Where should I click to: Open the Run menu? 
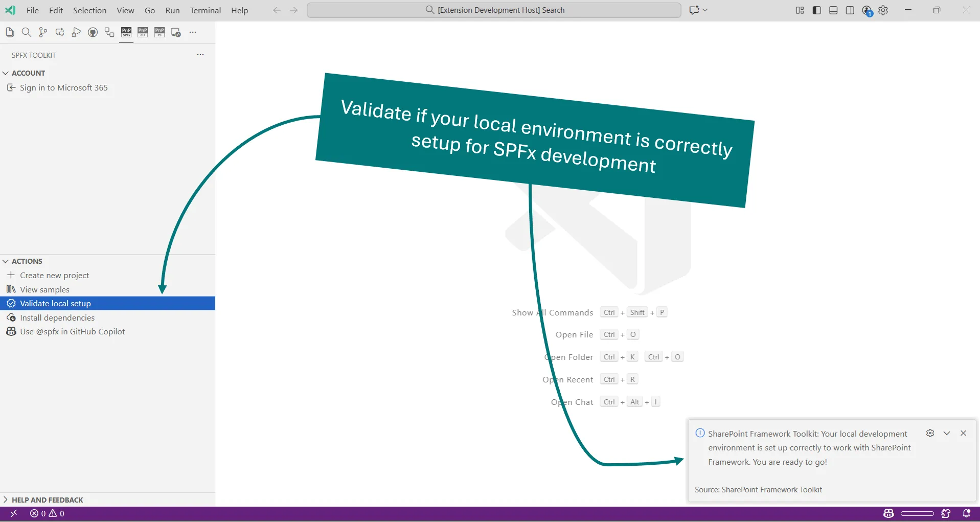[172, 10]
